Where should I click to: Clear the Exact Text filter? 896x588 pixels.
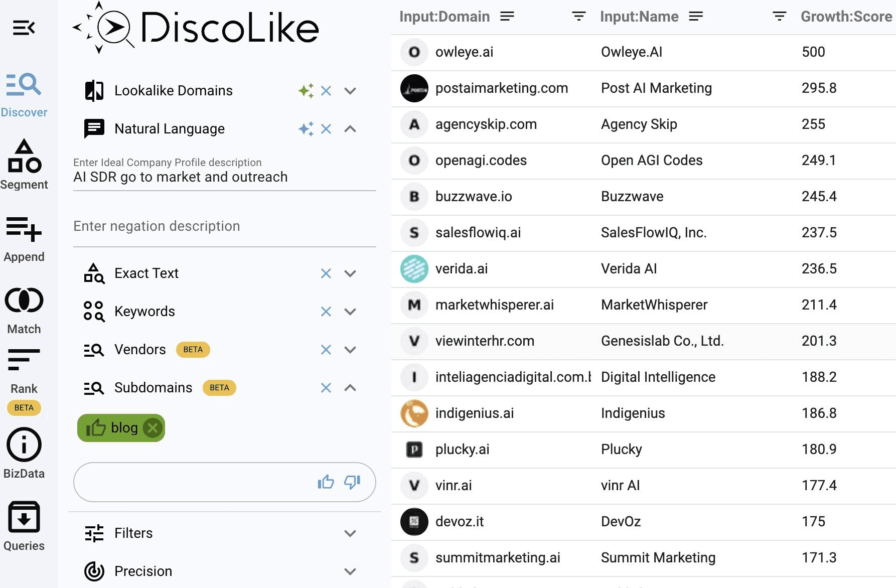[326, 273]
